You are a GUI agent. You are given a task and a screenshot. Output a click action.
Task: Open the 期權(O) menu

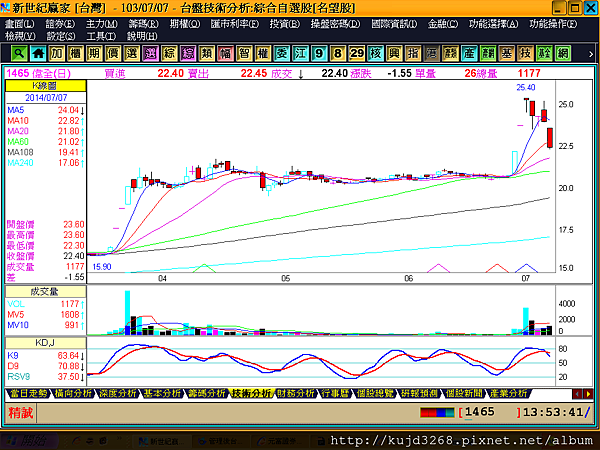coord(185,24)
